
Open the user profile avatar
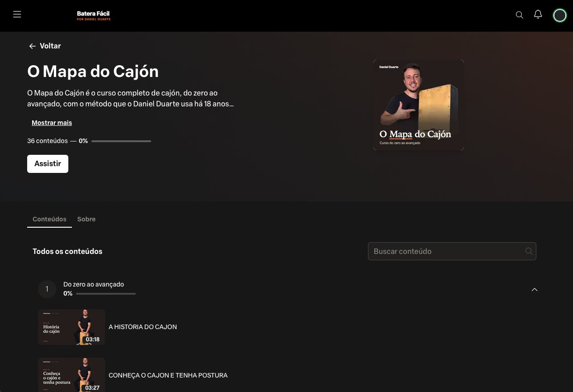pyautogui.click(x=560, y=15)
